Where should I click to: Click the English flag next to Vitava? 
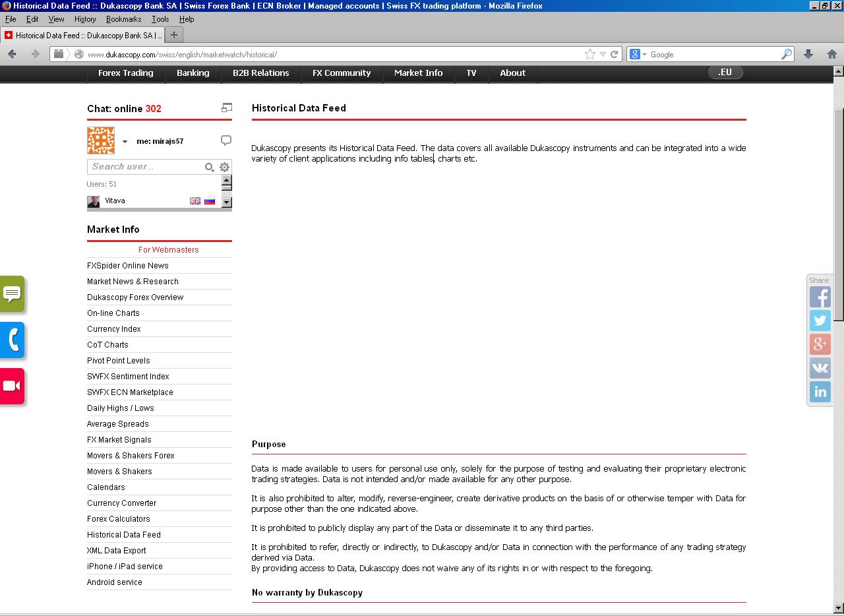pos(195,200)
